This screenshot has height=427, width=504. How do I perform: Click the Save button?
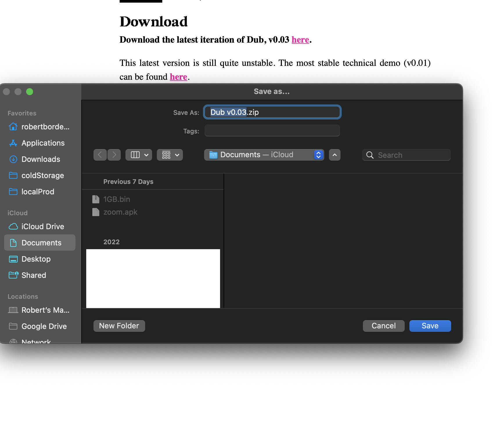[x=430, y=326]
